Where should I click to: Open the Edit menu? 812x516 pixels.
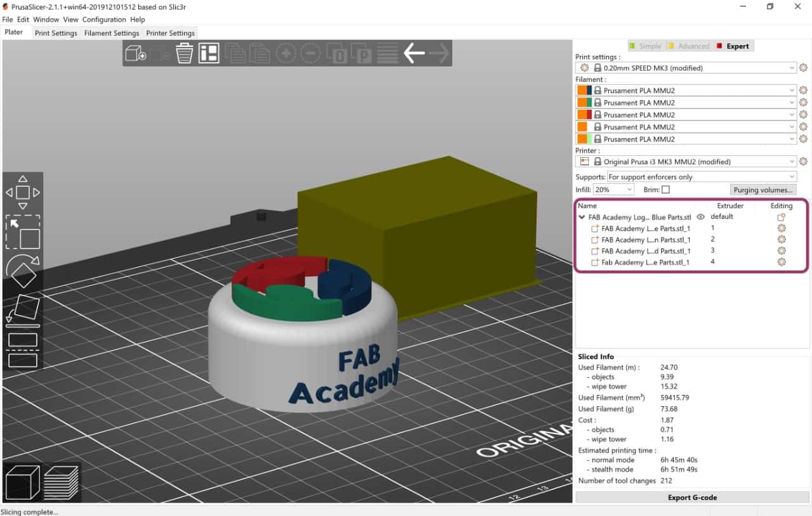point(23,20)
